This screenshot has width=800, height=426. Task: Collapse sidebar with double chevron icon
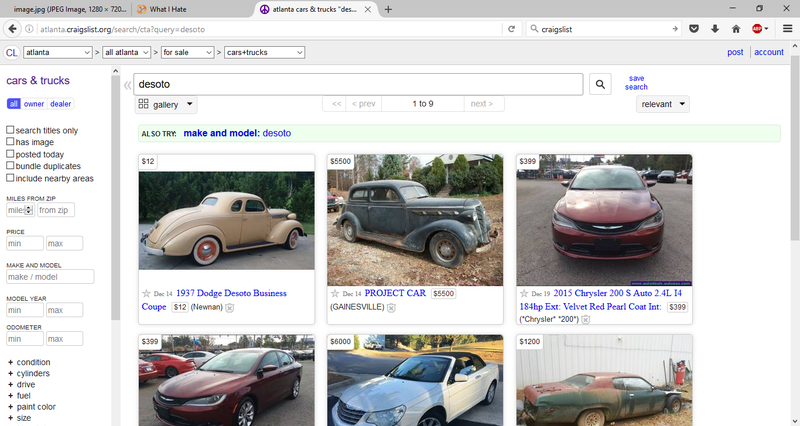(x=128, y=85)
